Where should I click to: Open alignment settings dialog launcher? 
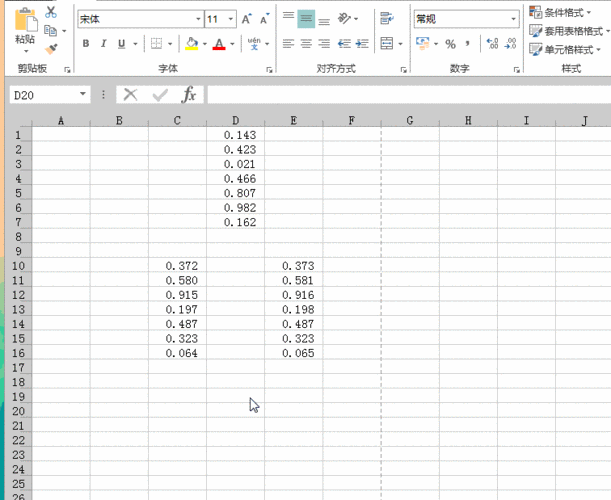[403, 70]
